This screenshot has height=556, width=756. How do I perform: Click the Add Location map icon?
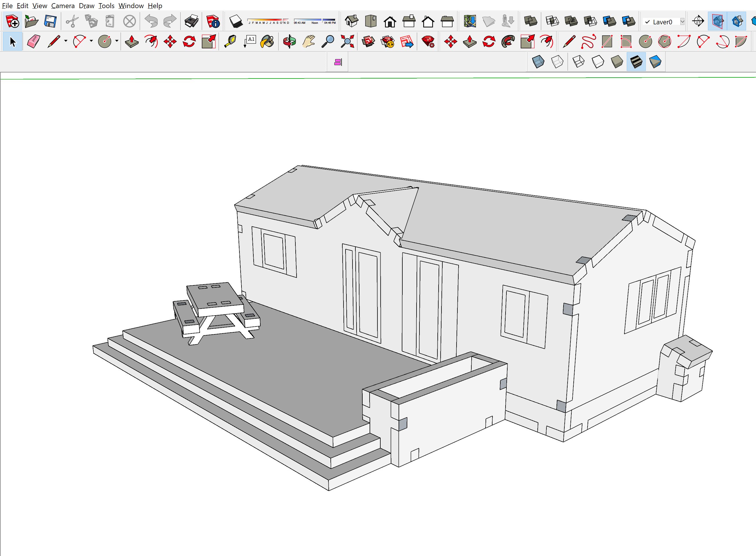[469, 21]
